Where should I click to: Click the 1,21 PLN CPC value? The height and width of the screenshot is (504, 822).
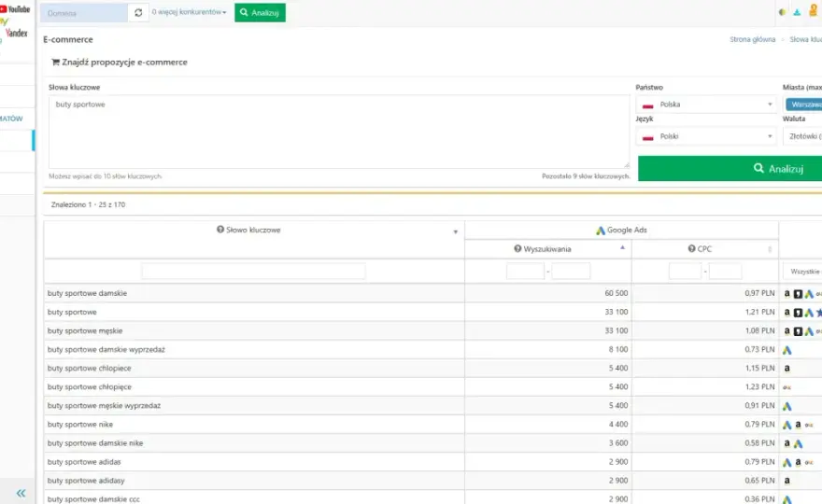759,312
